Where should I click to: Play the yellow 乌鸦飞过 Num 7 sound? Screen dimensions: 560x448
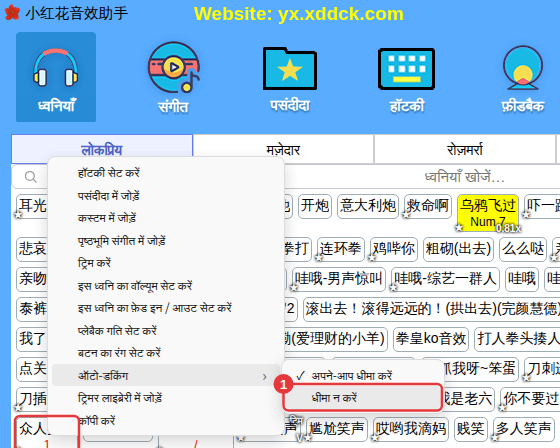pyautogui.click(x=488, y=213)
